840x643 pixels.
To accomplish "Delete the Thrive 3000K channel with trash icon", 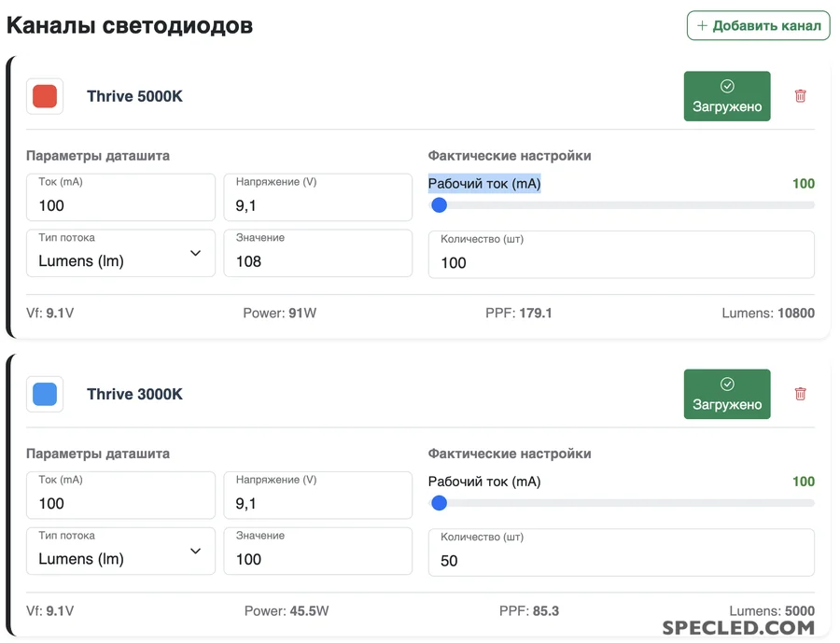I will (801, 394).
